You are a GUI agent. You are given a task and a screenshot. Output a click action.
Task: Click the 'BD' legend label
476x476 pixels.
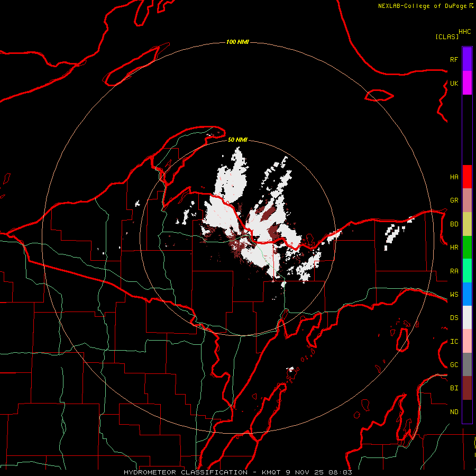(454, 224)
